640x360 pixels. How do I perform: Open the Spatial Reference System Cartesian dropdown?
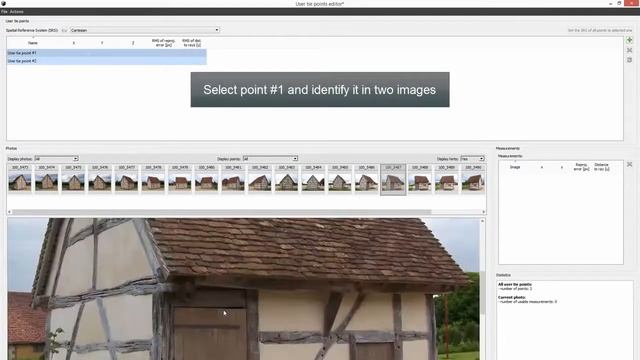point(145,30)
